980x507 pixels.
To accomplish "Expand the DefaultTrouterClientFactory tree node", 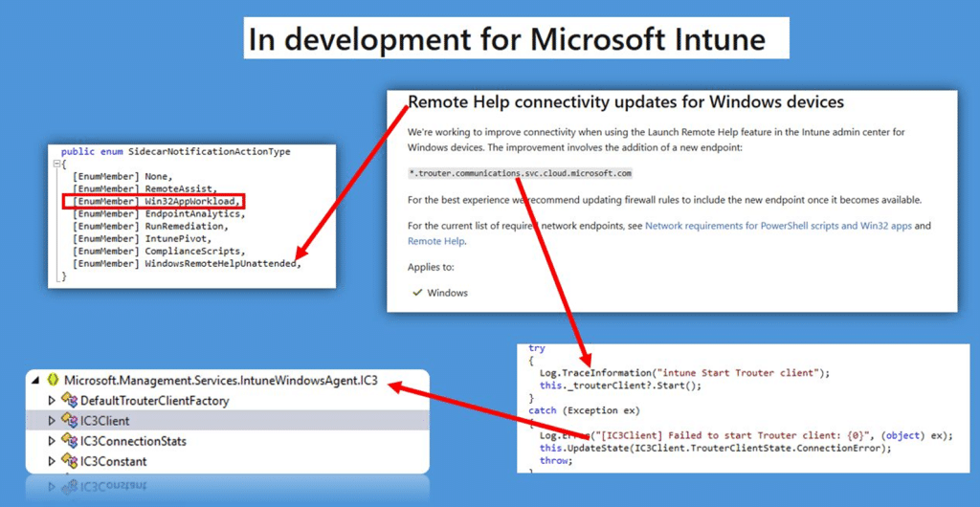I will click(53, 401).
